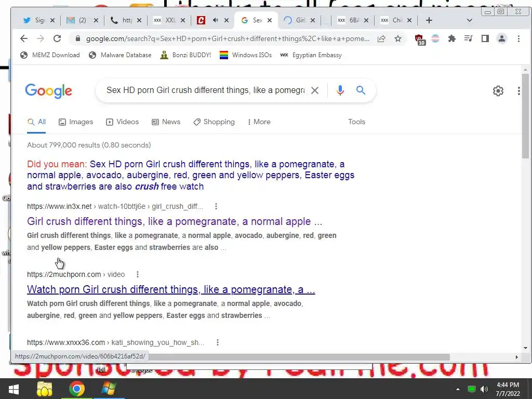Close the Twitter browser tab
The height and width of the screenshot is (399, 532).
pyautogui.click(x=52, y=20)
